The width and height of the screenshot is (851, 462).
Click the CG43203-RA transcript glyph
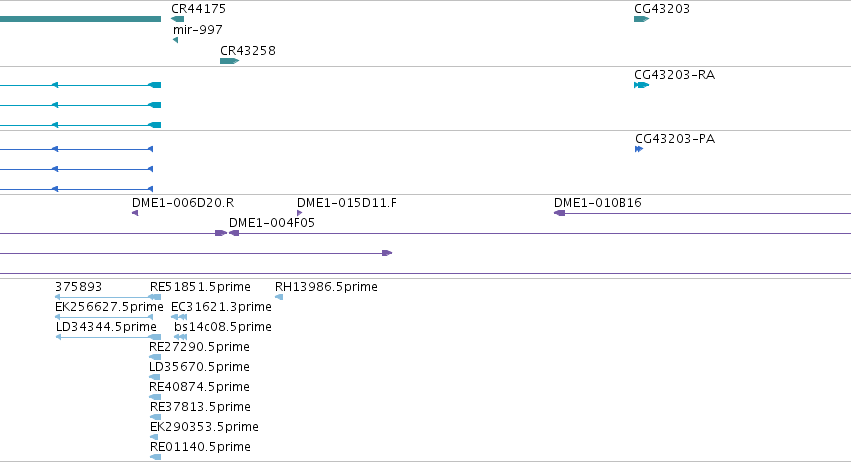pos(642,85)
